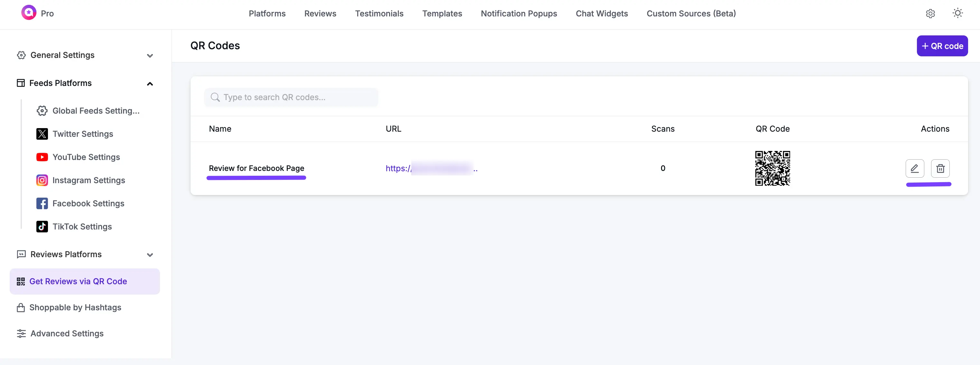Open Notification Popups menu item
Viewport: 980px width, 365px height.
coord(518,14)
